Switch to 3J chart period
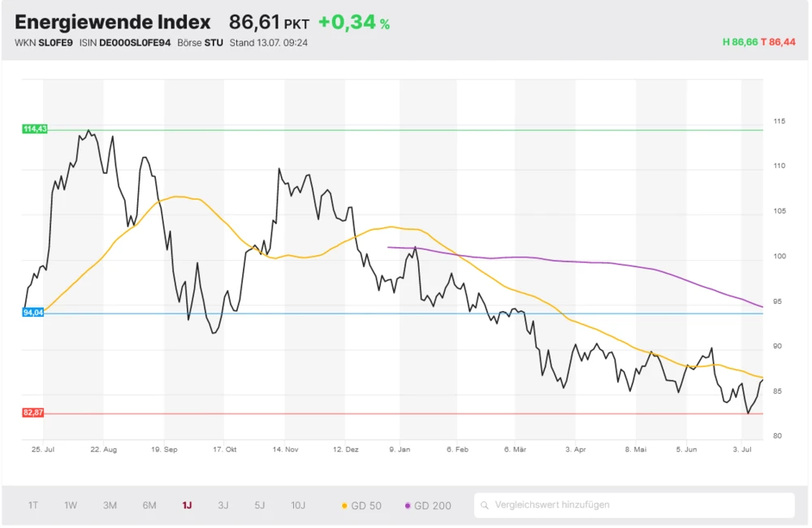Screen dimensions: 812x528 [x=223, y=505]
